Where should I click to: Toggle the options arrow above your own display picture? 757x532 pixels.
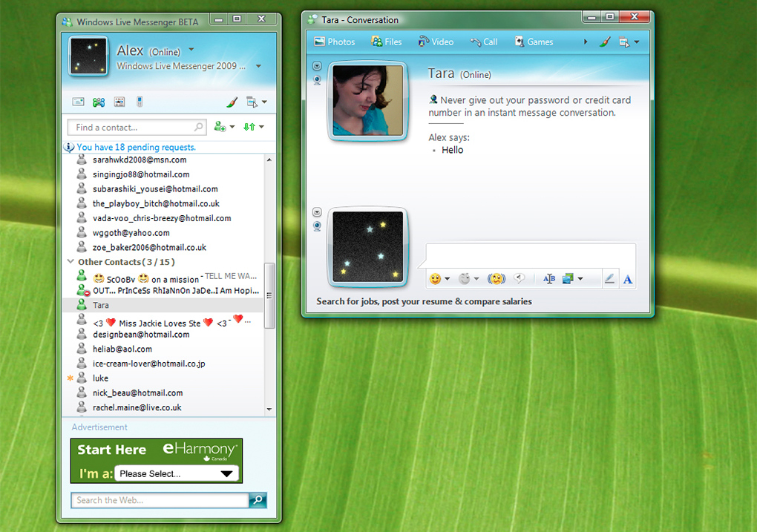point(317,212)
